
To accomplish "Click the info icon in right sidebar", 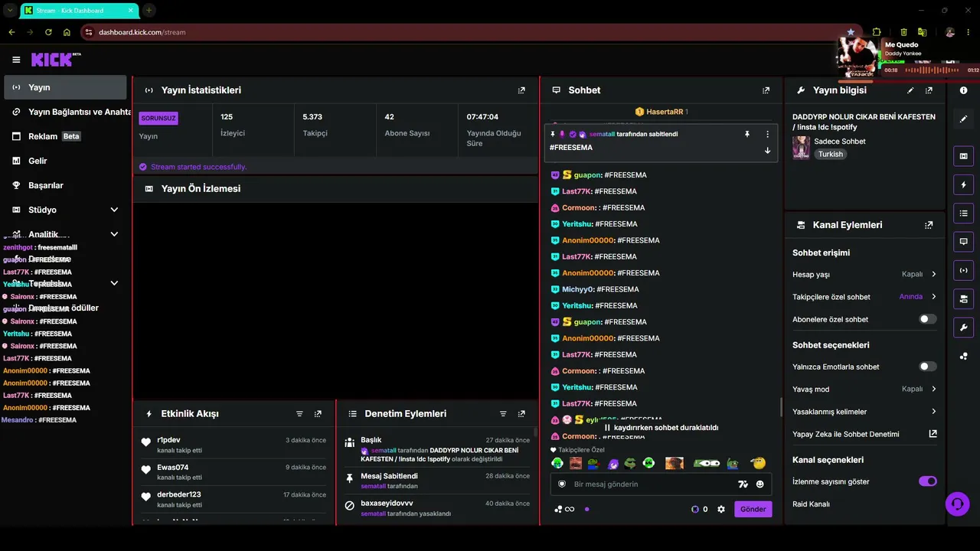I will (x=963, y=90).
